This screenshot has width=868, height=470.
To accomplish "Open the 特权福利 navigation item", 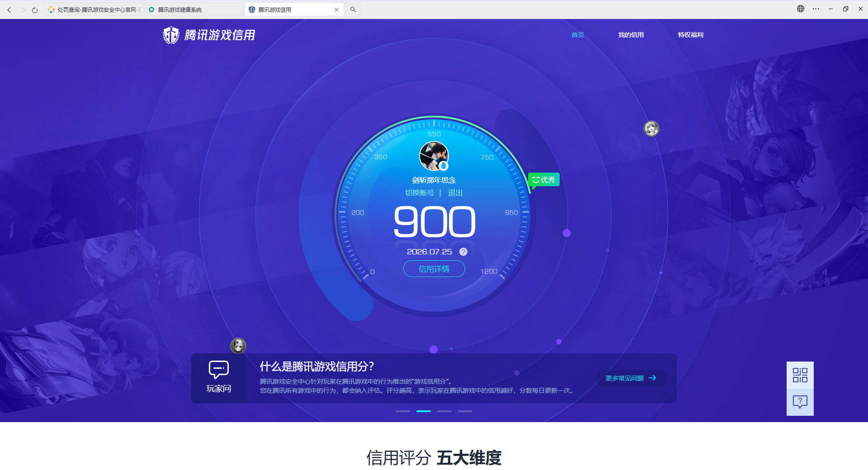I will click(x=691, y=35).
